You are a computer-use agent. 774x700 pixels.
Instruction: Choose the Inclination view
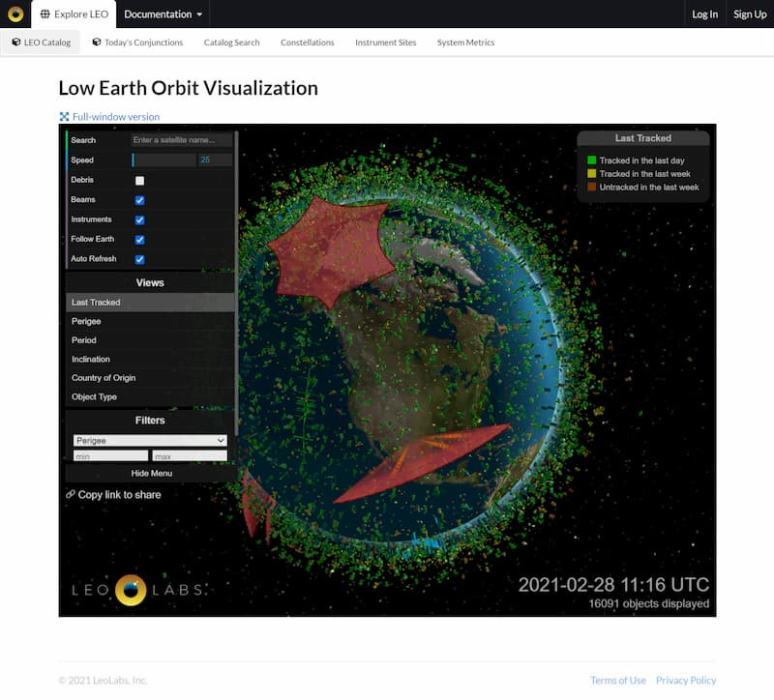tap(150, 359)
